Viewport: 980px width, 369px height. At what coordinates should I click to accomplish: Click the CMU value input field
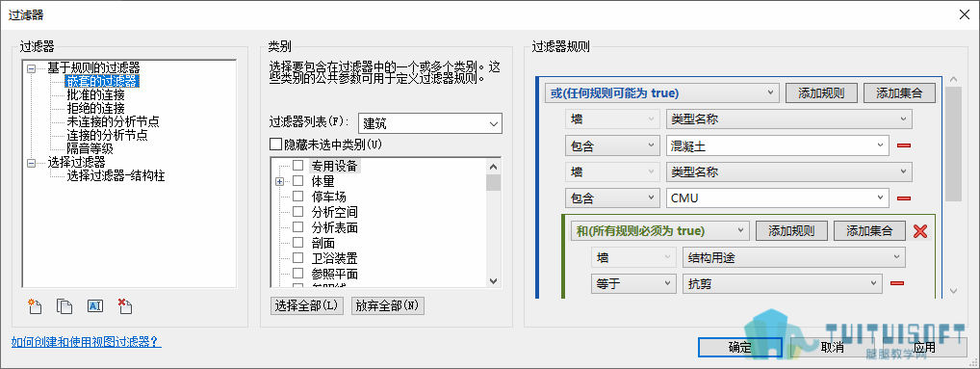click(778, 198)
